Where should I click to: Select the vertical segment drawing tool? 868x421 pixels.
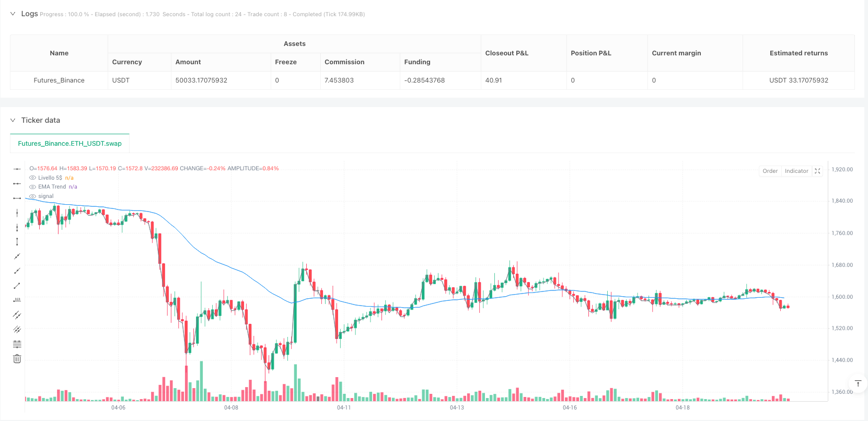click(x=17, y=241)
